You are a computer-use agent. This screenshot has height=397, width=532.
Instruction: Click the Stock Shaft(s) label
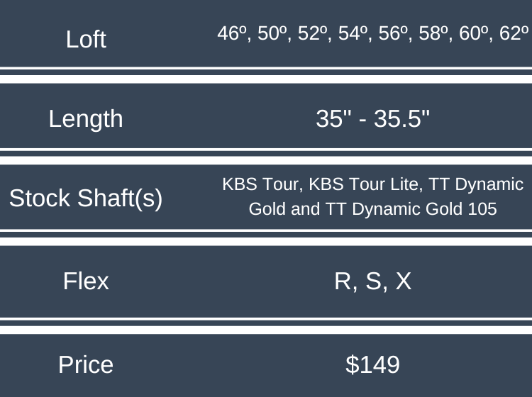click(x=86, y=198)
